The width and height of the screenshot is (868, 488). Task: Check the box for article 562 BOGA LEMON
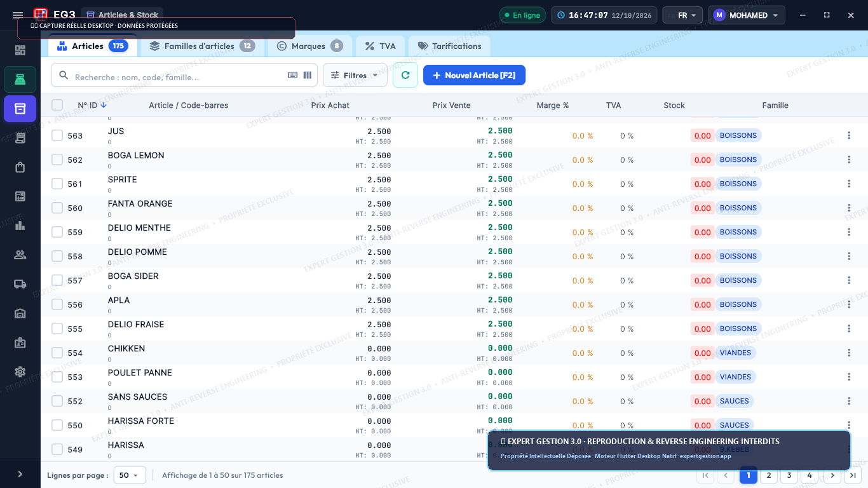[x=57, y=159]
